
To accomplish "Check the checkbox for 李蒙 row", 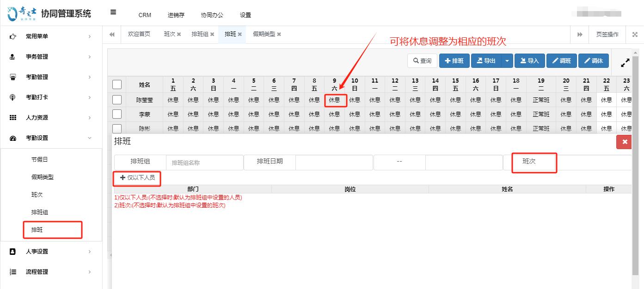I will (x=117, y=114).
